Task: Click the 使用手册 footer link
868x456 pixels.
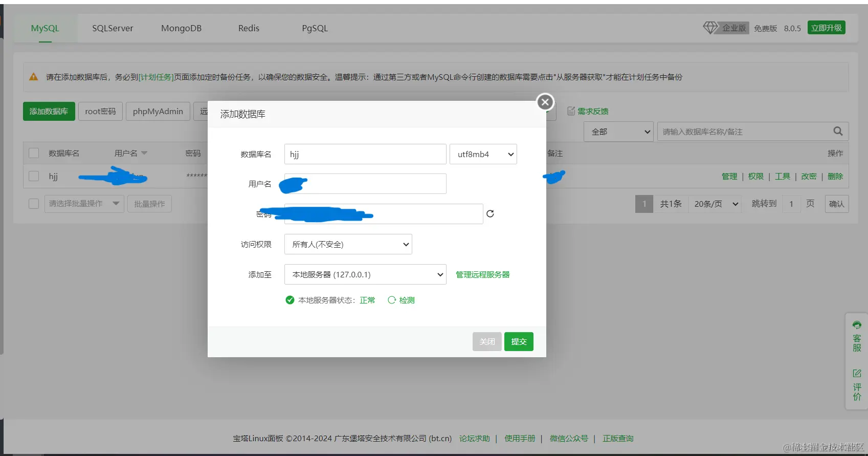Action: [x=520, y=438]
